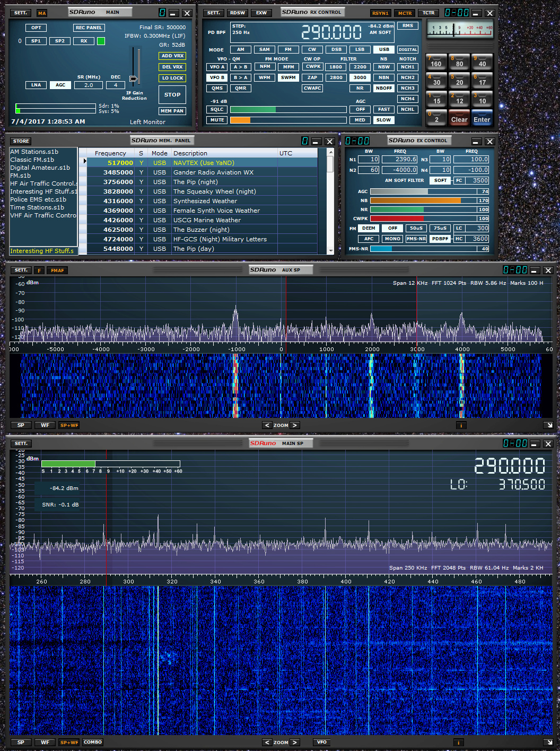Screen dimensions: 560x751
Task: Enable notch filter NCH1
Action: (408, 67)
